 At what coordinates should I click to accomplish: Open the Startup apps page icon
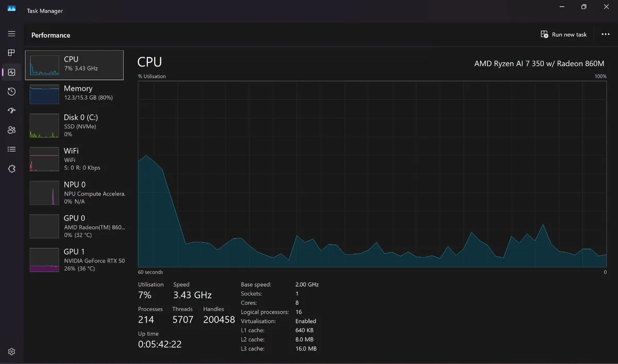click(x=11, y=111)
